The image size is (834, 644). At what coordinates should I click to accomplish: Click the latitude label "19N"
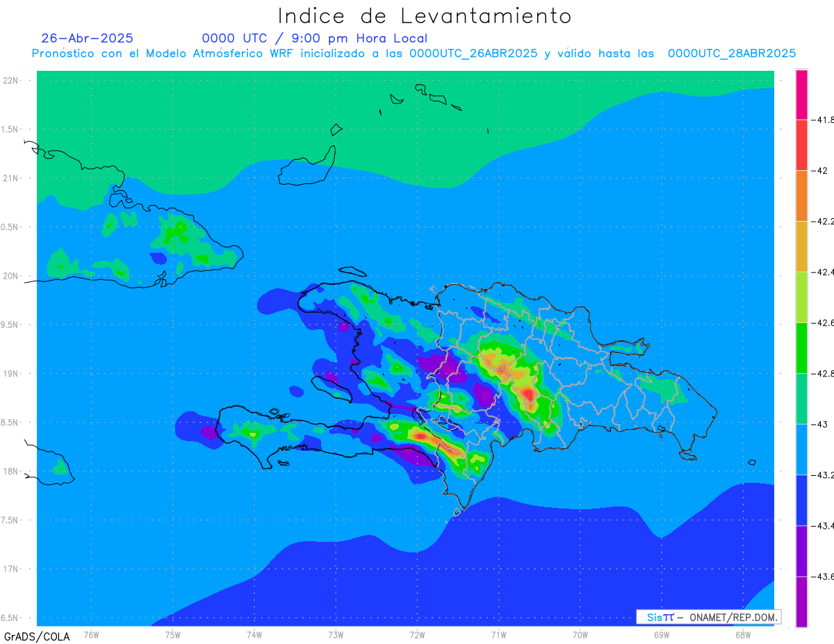click(x=11, y=374)
